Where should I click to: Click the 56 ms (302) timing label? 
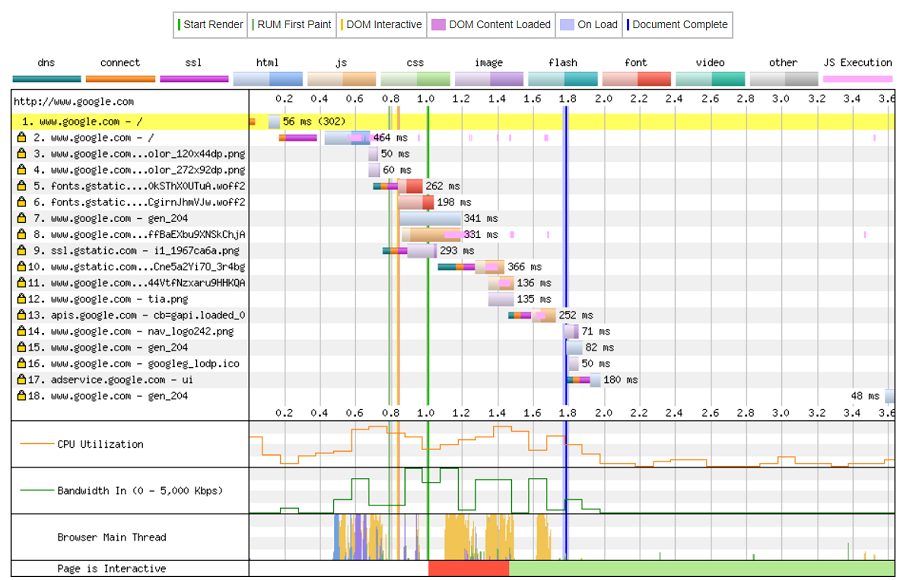314,121
